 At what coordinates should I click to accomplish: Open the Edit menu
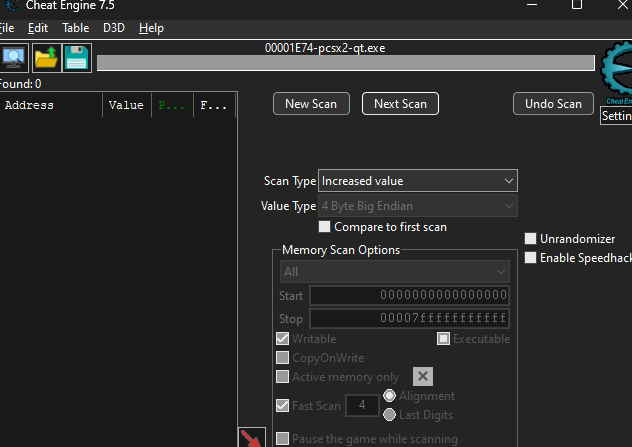[38, 28]
